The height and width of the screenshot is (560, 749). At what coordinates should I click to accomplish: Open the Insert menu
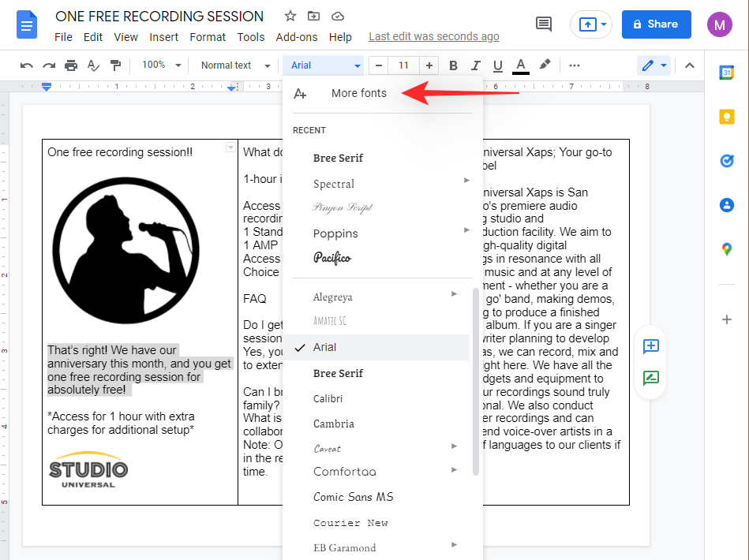(x=163, y=37)
